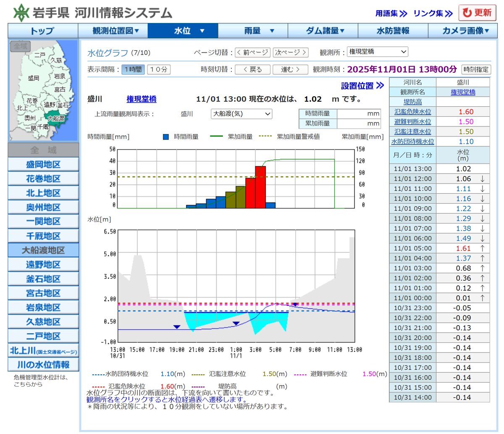Select the 1時間 display interval
The image size is (504, 434).
(133, 69)
